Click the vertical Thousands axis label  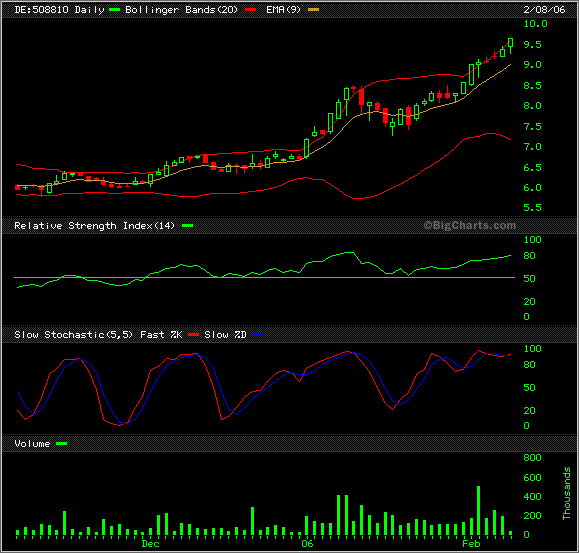(x=566, y=493)
